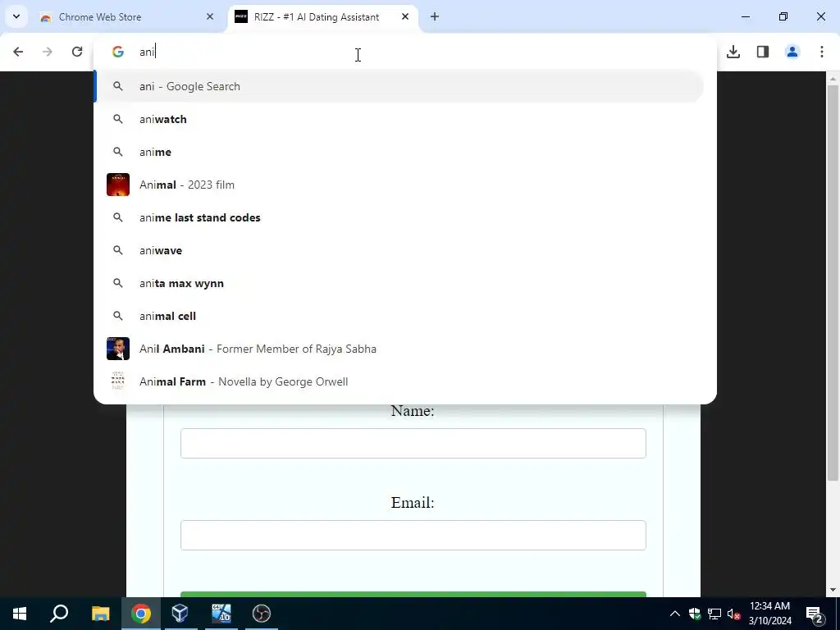Viewport: 840px width, 630px height.
Task: Click search icon beside 'aniwave'
Action: coord(118,250)
